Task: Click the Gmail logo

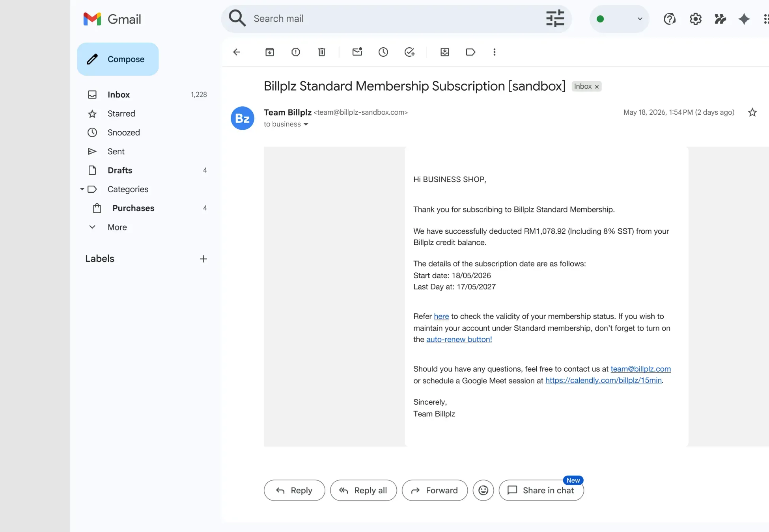Action: (x=112, y=19)
